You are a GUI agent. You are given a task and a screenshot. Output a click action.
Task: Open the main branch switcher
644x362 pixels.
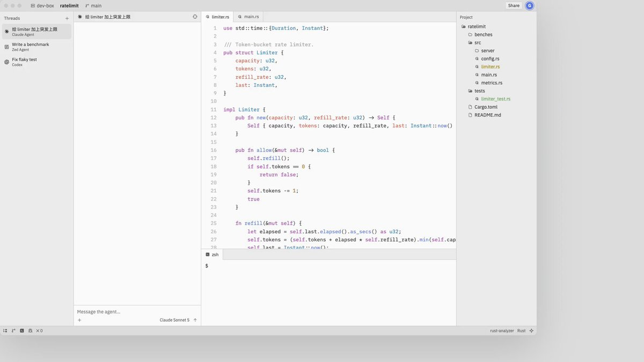point(93,5)
